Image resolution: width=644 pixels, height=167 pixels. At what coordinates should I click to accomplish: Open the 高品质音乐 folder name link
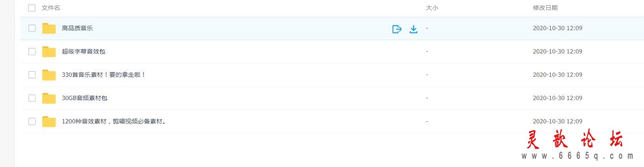77,28
